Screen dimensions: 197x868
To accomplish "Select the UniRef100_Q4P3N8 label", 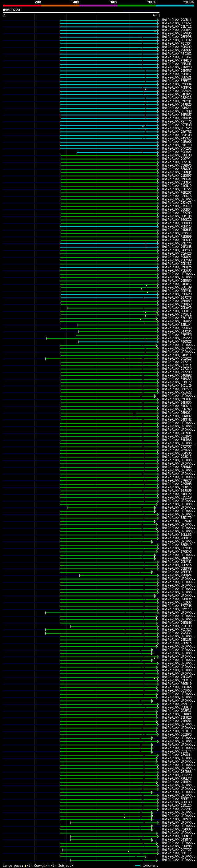I will [177, 247].
